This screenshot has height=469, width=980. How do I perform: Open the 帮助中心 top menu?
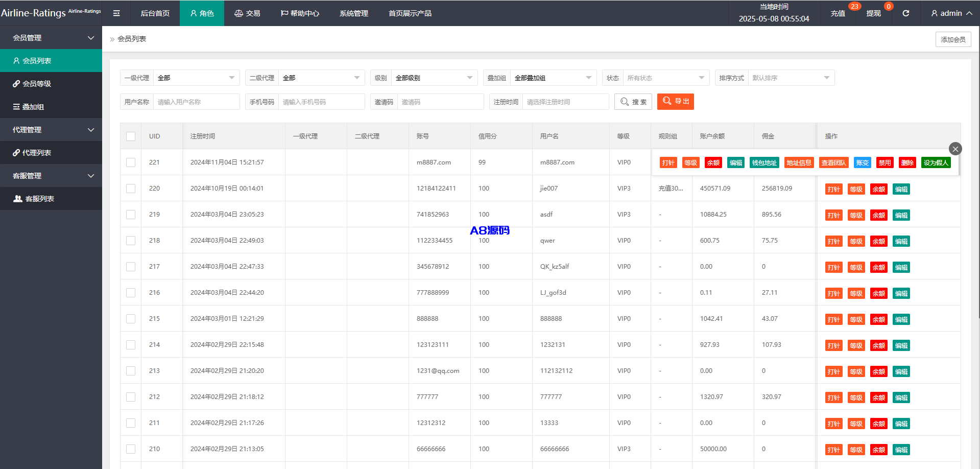(300, 13)
